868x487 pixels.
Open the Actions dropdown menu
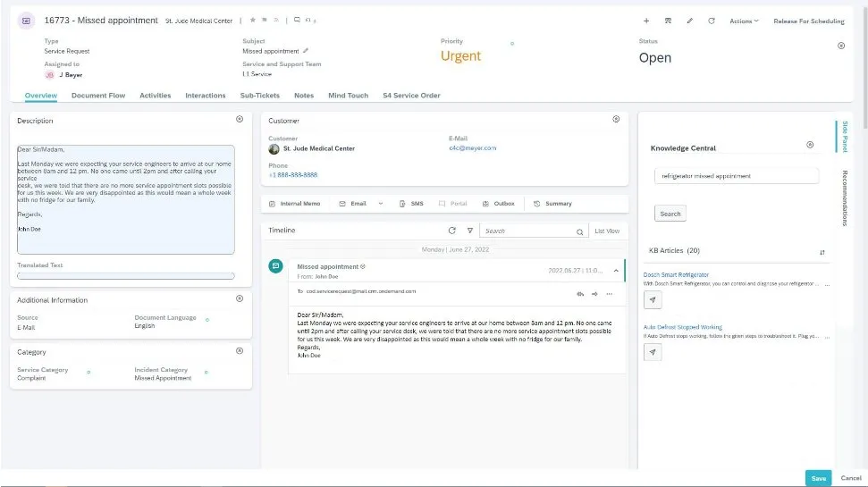[744, 21]
